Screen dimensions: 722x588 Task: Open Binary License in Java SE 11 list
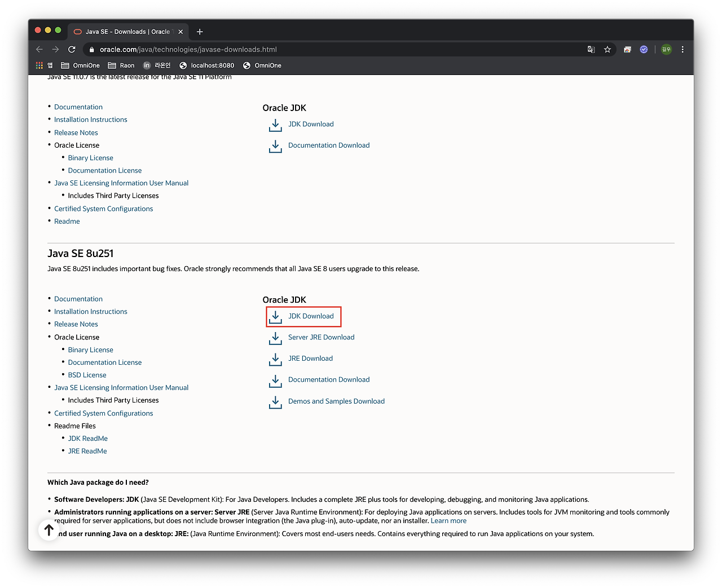coord(91,158)
